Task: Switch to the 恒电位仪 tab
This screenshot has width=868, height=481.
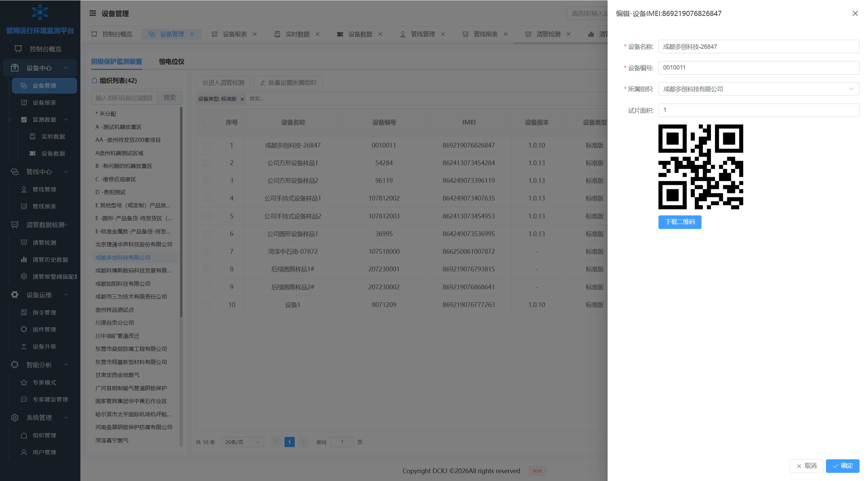Action: click(172, 62)
